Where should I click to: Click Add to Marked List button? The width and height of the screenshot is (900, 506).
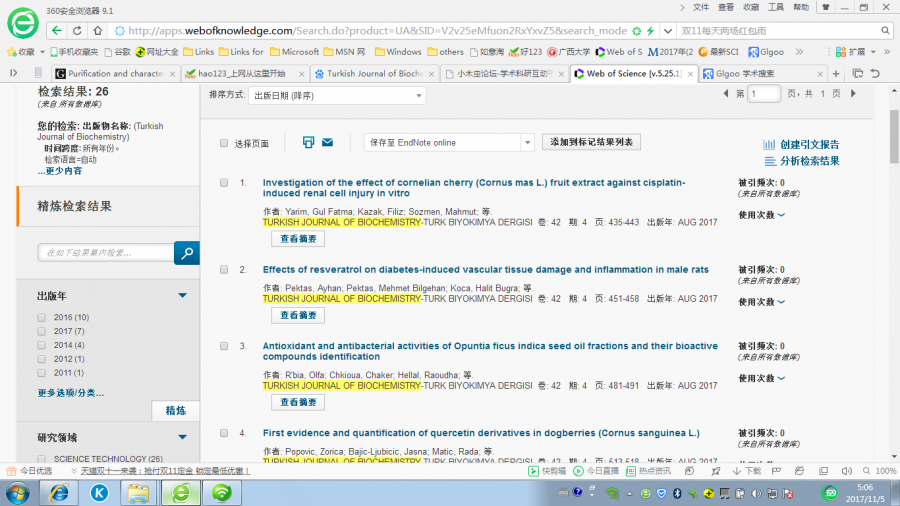(x=591, y=142)
